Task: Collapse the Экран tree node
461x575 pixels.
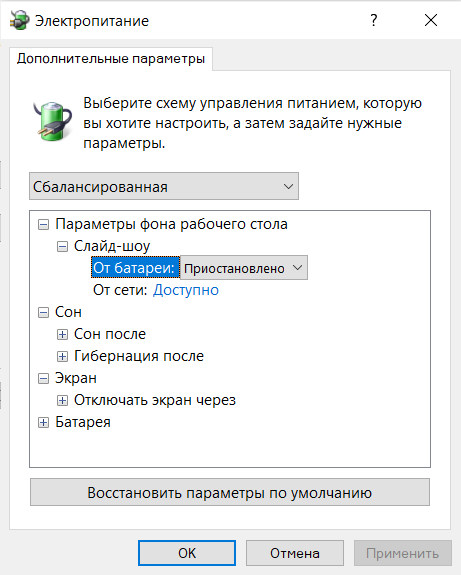Action: (x=43, y=378)
